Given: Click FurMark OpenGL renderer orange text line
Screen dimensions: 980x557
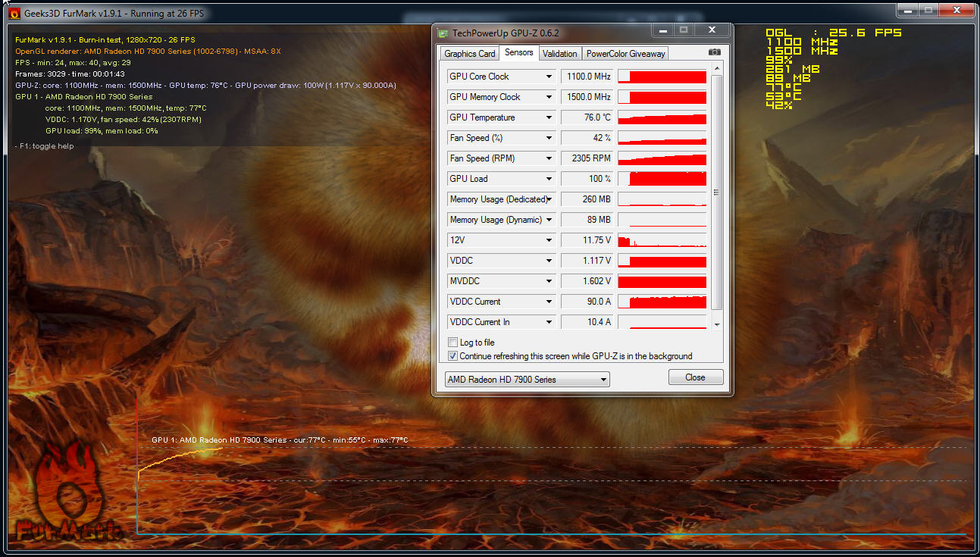Looking at the screenshot, I should [148, 52].
